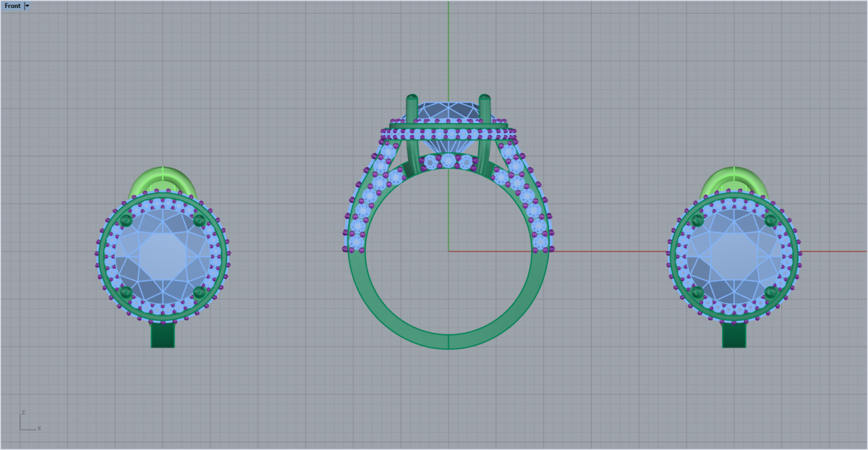
Task: Pick the right earring's lower-right prong
Action: click(x=770, y=292)
